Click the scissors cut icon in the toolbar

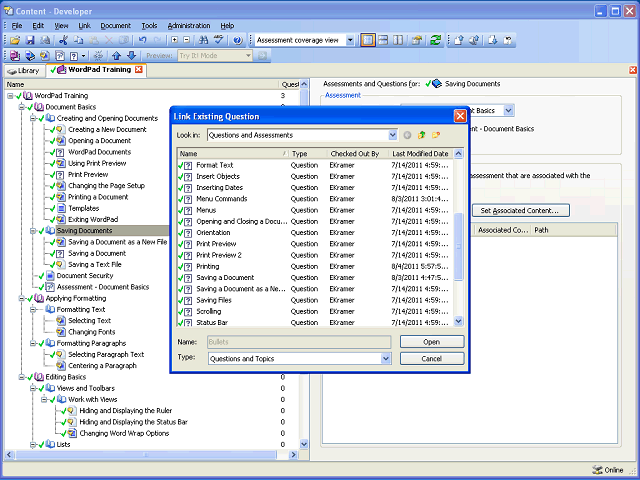point(62,40)
